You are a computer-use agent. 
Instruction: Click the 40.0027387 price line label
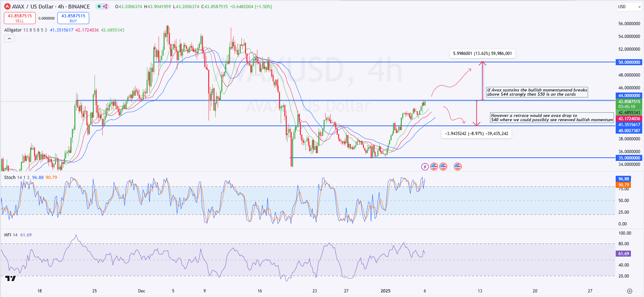pyautogui.click(x=629, y=131)
